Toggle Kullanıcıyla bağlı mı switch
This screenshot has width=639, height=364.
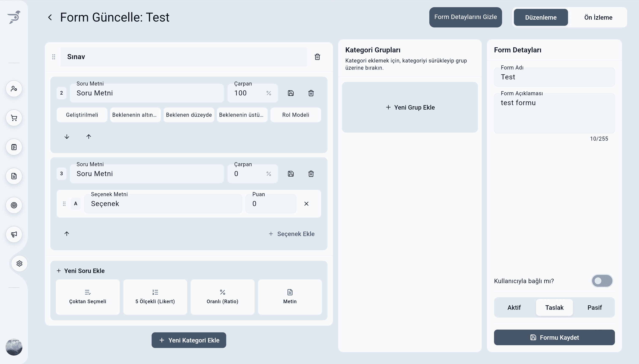(x=602, y=281)
